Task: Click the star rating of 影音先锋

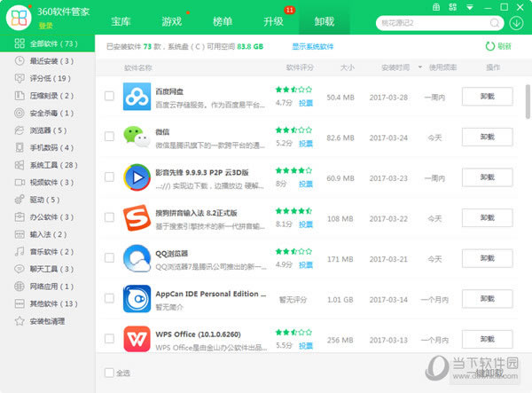Action: [293, 170]
